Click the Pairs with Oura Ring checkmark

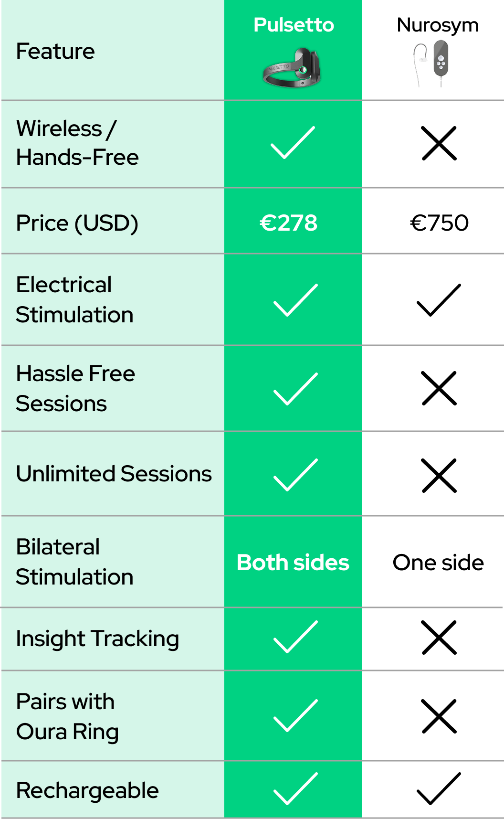295,716
